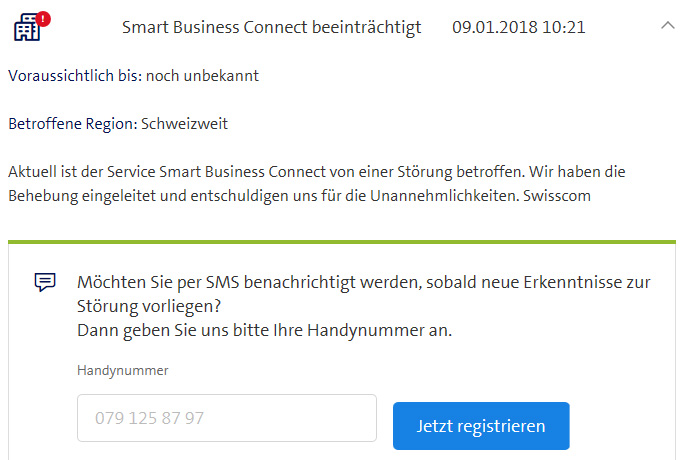690x460 pixels.
Task: Click the "Möchten Sie per SMS benachrichtigt" question
Action: 363,282
